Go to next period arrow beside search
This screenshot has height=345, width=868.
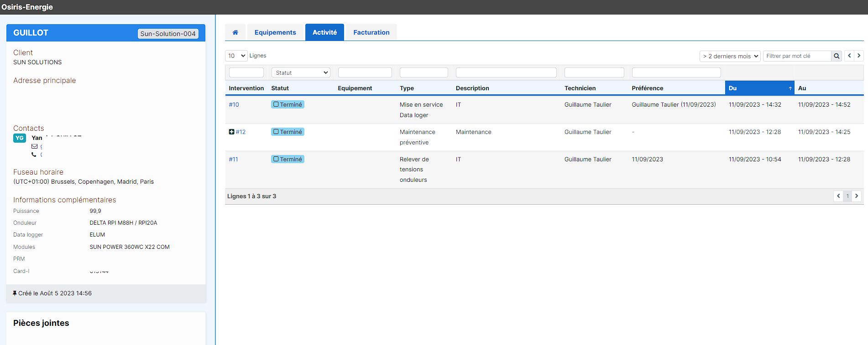859,56
